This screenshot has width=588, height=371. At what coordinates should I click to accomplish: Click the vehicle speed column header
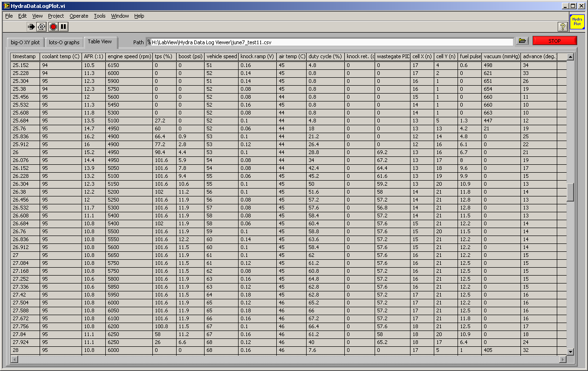[221, 57]
